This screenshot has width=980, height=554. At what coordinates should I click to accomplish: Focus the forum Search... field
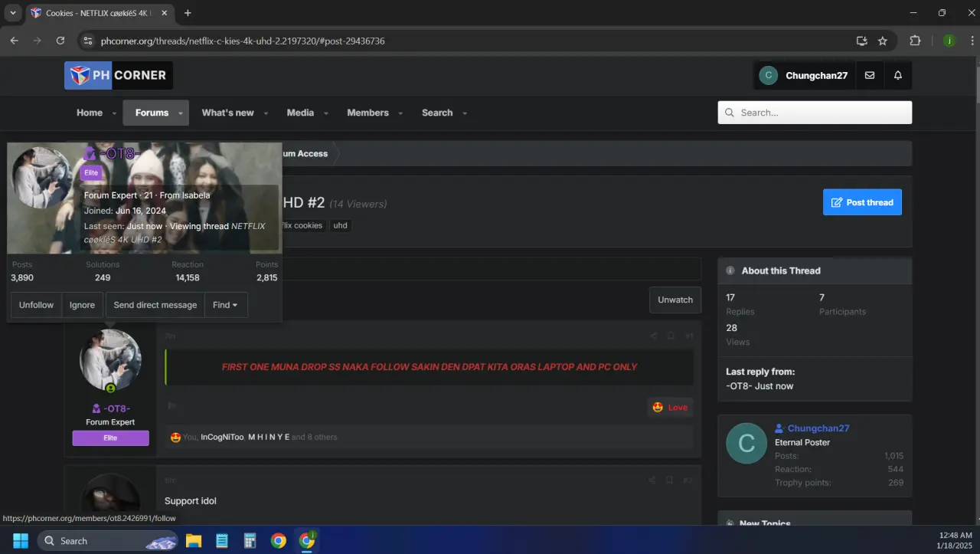(815, 113)
